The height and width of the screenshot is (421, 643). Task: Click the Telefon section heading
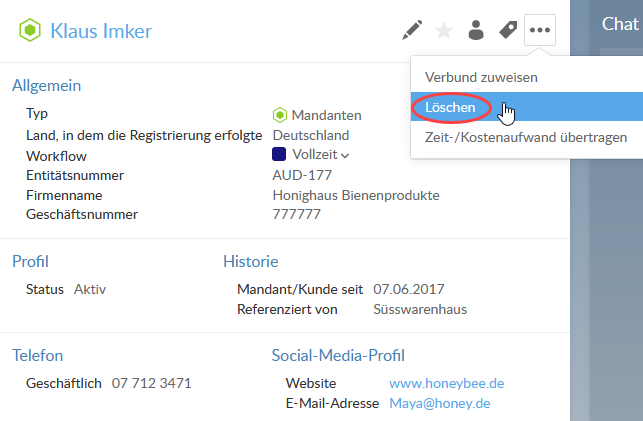[37, 355]
